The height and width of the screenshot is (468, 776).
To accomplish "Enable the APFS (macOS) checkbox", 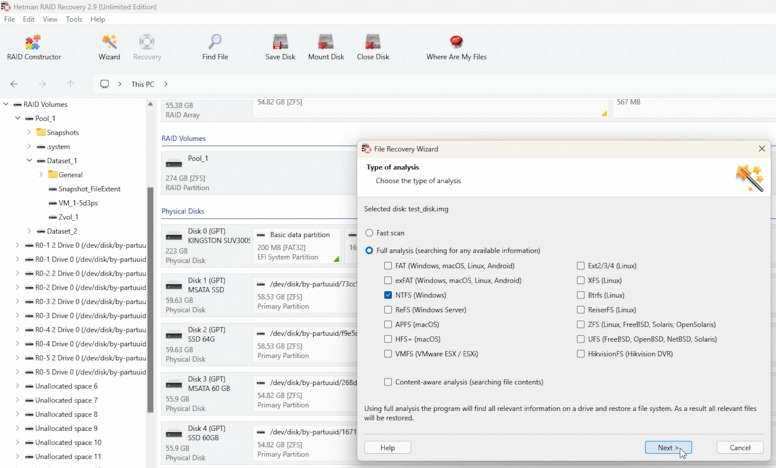I will [x=388, y=325].
